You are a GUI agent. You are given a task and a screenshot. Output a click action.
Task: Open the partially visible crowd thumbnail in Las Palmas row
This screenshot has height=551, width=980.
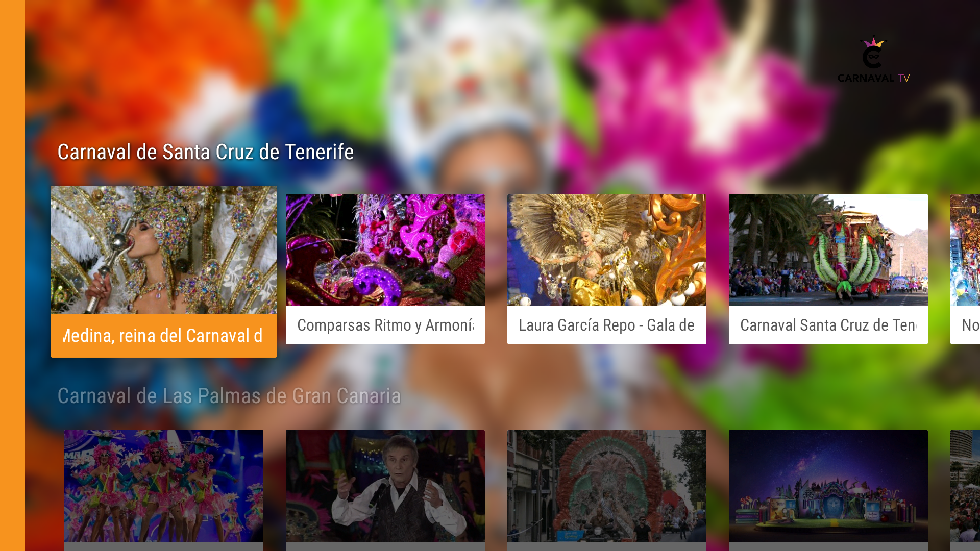[x=965, y=486]
